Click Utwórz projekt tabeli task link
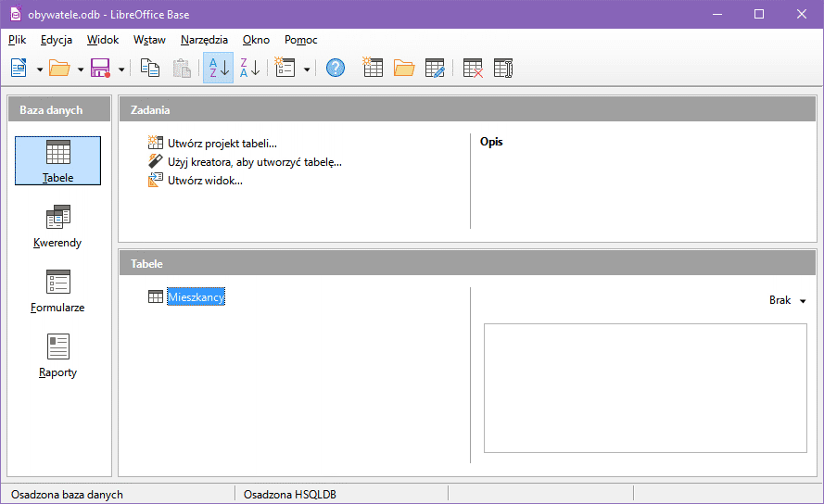This screenshot has width=824, height=504. coord(222,143)
